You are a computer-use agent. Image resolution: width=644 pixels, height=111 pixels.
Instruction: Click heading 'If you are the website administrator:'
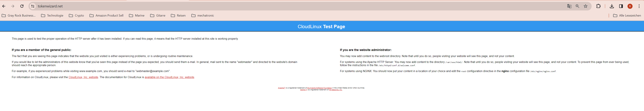(x=366, y=50)
